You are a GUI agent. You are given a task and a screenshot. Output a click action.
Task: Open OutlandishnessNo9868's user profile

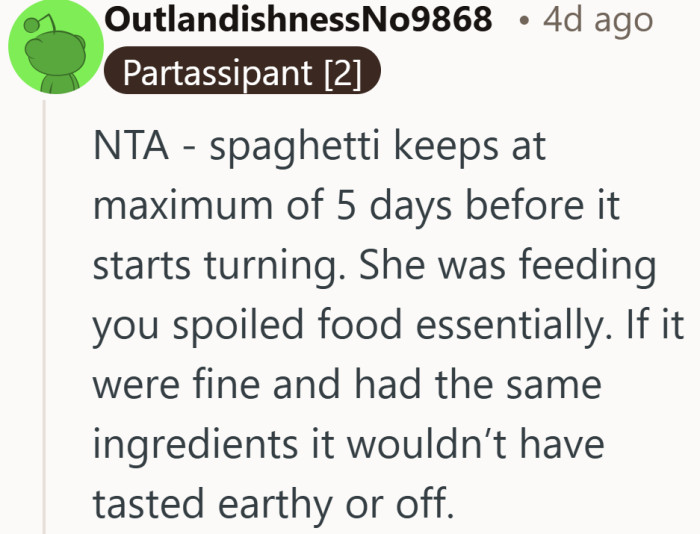pyautogui.click(x=298, y=20)
